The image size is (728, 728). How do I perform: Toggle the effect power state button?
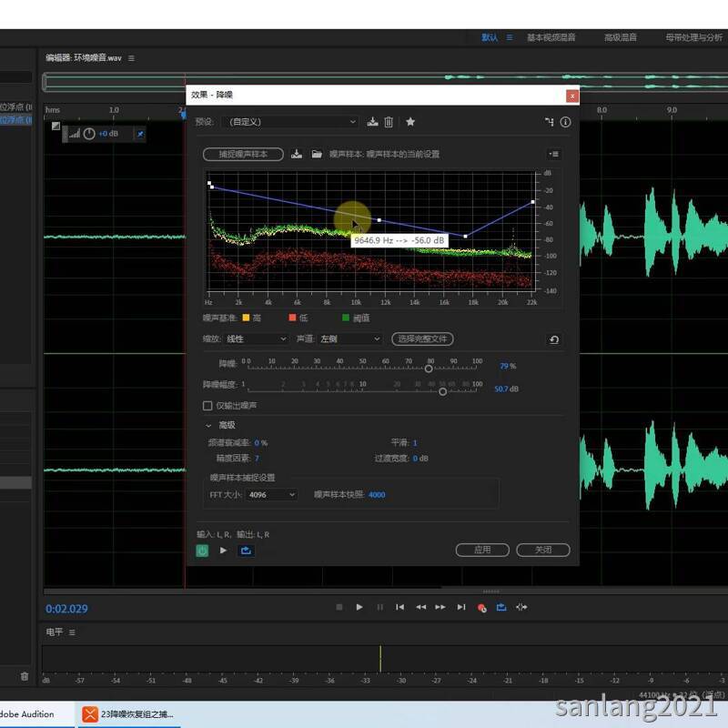202,551
